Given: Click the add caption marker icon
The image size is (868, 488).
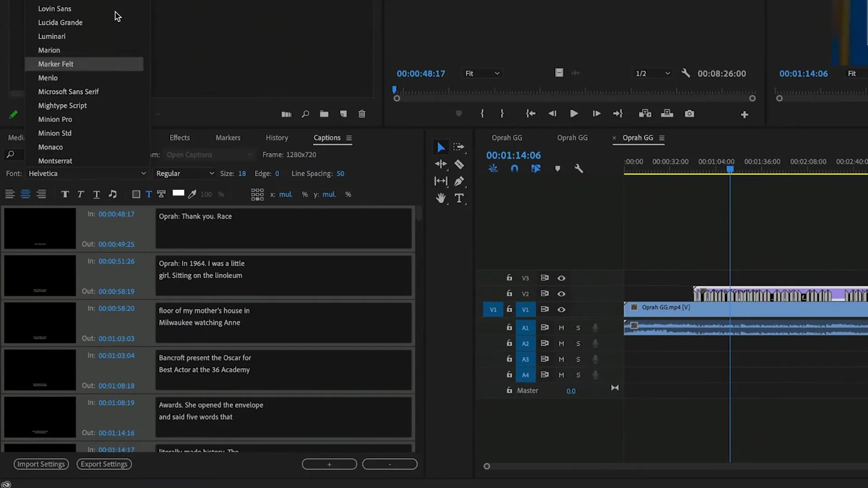Looking at the screenshot, I should pyautogui.click(x=329, y=464).
